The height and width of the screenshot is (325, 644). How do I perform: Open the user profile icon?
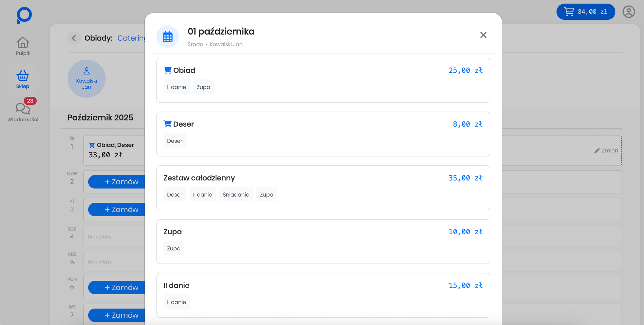coord(628,12)
